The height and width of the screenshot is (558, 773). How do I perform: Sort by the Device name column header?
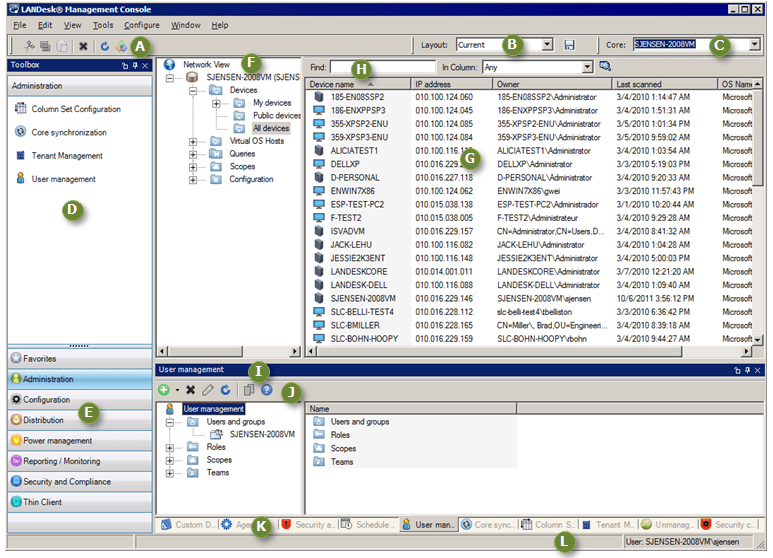click(358, 84)
